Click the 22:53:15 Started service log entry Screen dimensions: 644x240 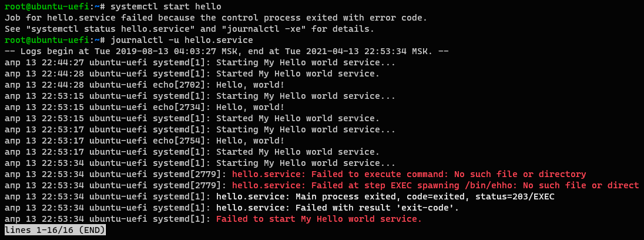tap(192, 118)
